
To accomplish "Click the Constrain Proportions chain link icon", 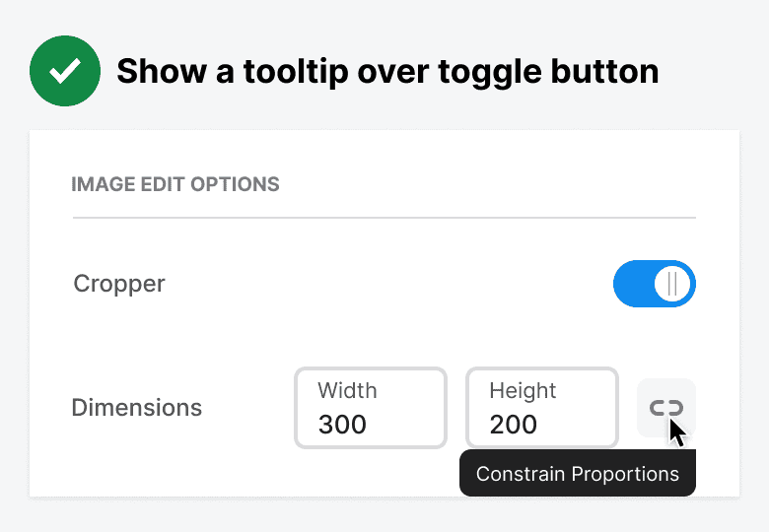I will 666,407.
